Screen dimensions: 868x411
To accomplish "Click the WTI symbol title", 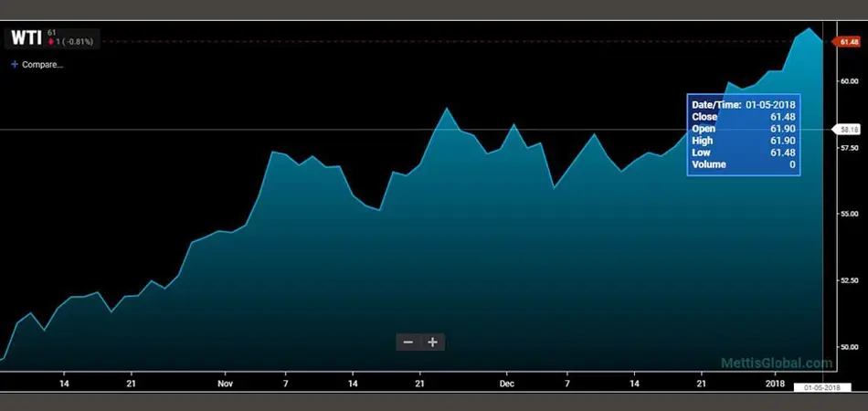I will [26, 37].
